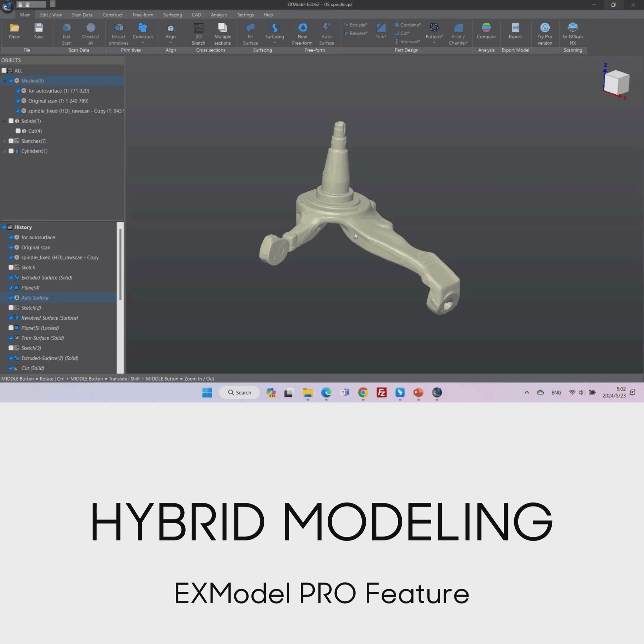Expand the Sketches(7) tree node
This screenshot has width=644, height=644.
[4, 141]
